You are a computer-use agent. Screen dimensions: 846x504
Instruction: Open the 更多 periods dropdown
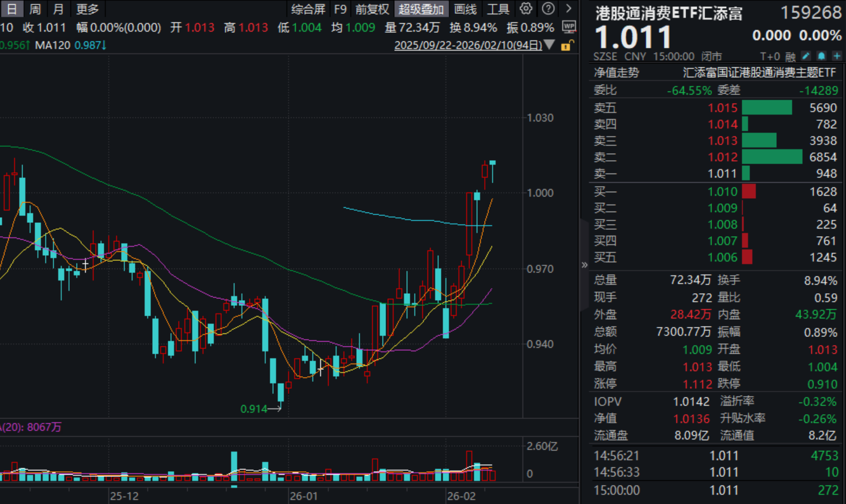tap(87, 9)
